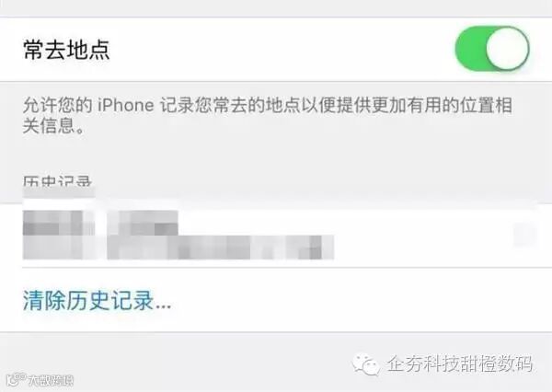Click the 历史记录 section header
Screen dimensions: 552x392
pyautogui.click(x=57, y=180)
